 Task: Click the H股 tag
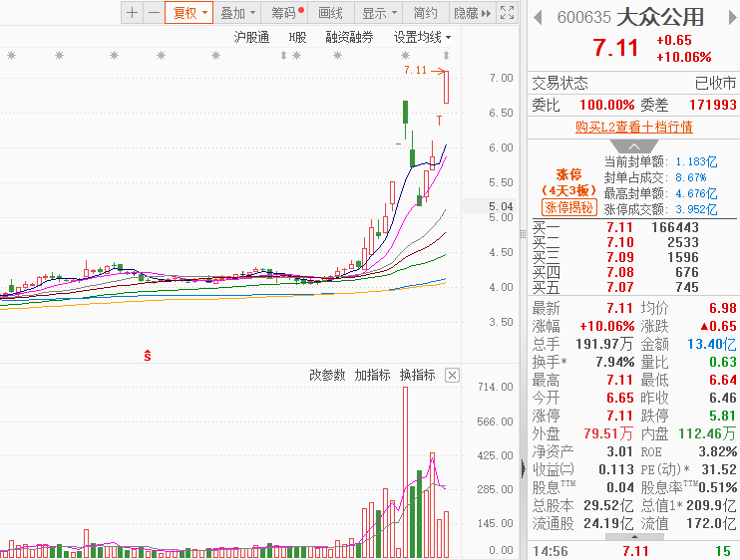point(297,37)
